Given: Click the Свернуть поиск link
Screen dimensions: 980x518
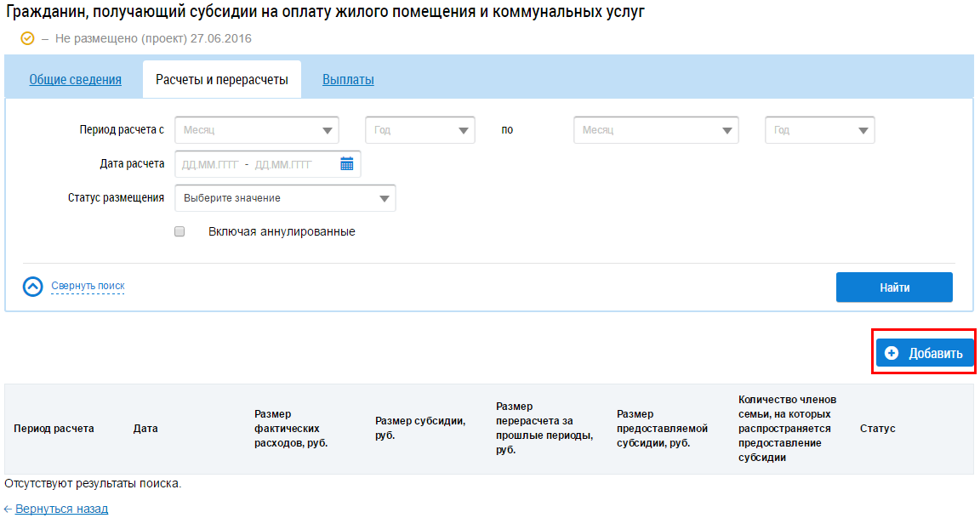Looking at the screenshot, I should tap(88, 286).
